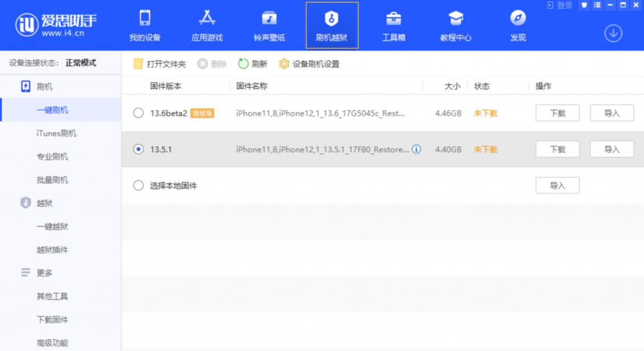This screenshot has width=644, height=351.
Task: Click 打开文件夹 open folder button
Action: tap(160, 64)
